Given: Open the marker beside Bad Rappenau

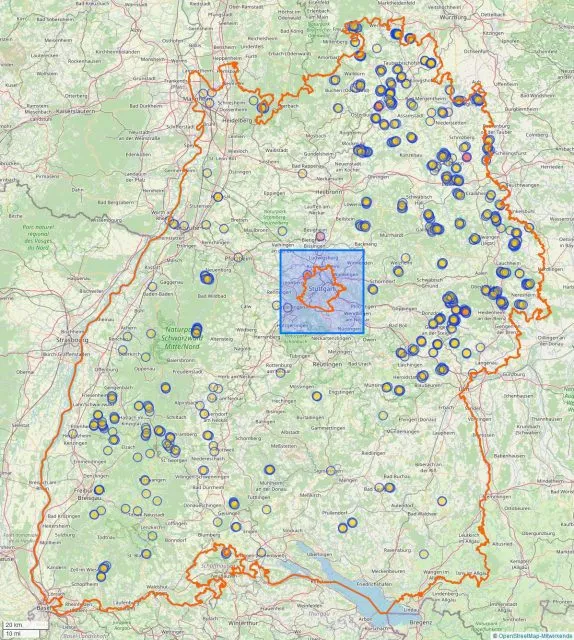Looking at the screenshot, I should 302,173.
